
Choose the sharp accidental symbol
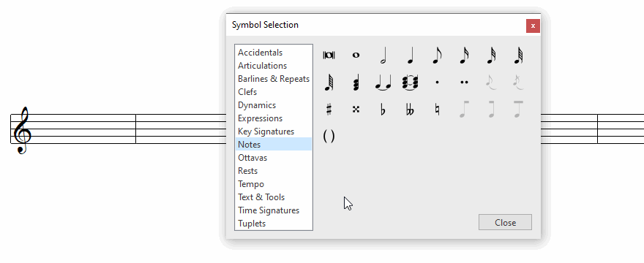(x=329, y=110)
